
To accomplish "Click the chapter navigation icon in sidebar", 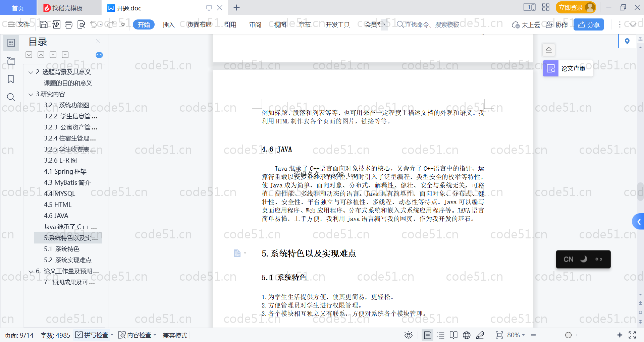I will click(11, 61).
